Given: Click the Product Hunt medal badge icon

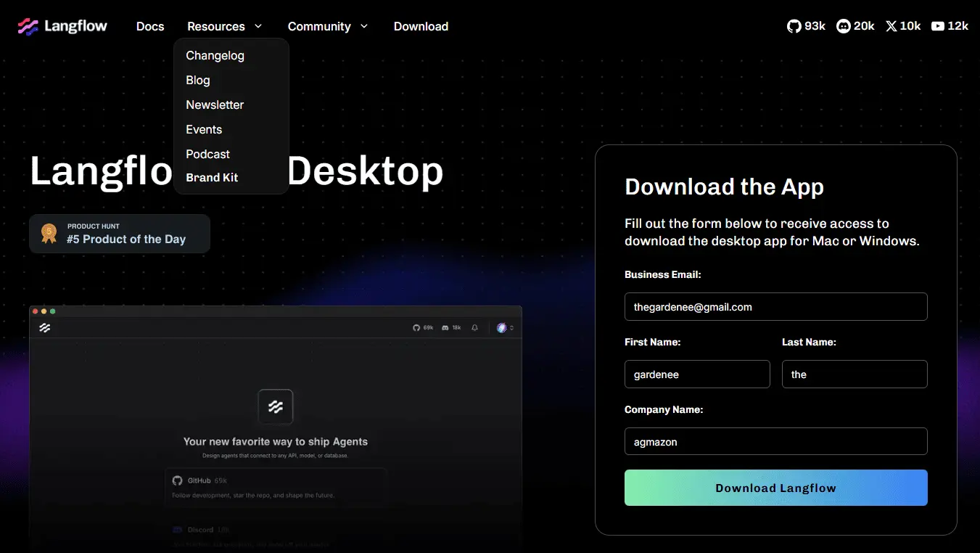Looking at the screenshot, I should tap(49, 234).
